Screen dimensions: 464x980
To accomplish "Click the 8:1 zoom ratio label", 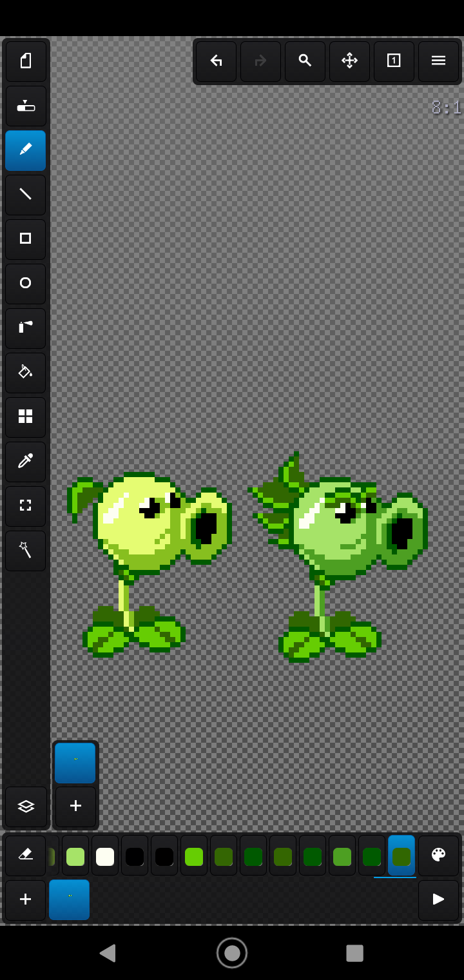I will tap(447, 108).
